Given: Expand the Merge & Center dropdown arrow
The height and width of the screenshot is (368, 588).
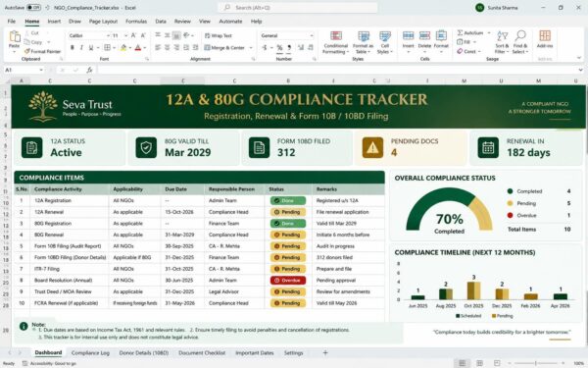Looking at the screenshot, I should [x=251, y=48].
